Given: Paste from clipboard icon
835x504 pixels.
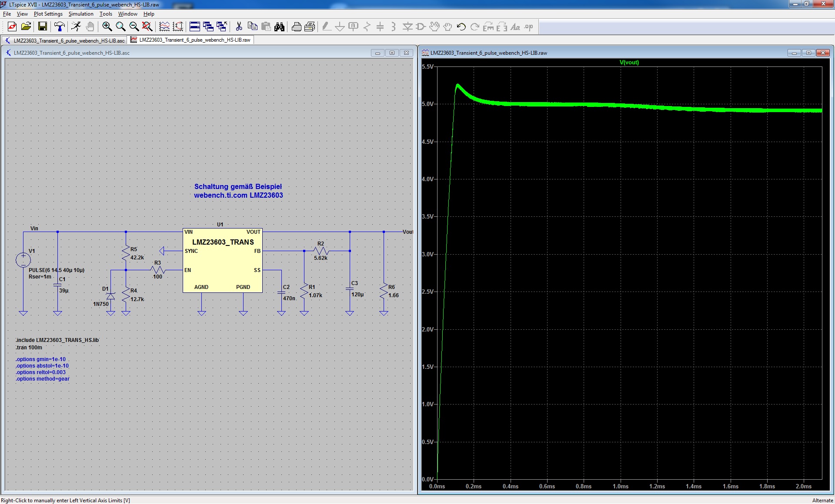Looking at the screenshot, I should click(266, 27).
